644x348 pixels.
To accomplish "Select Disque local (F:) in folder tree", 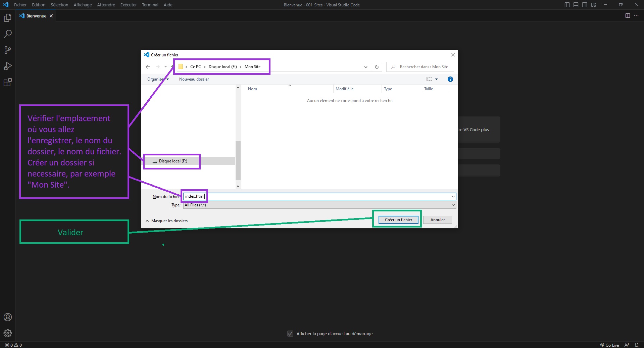I will 173,161.
